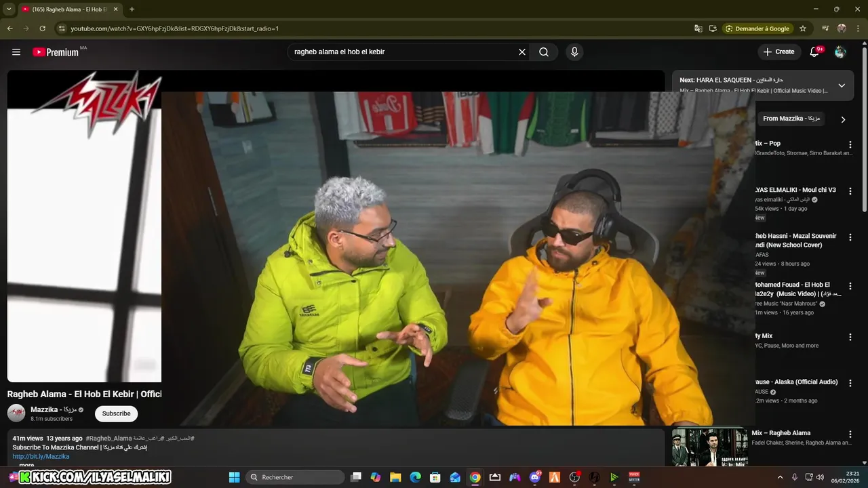868x488 pixels.
Task: Open the bit.ly/Mazzika link
Action: click(x=41, y=457)
